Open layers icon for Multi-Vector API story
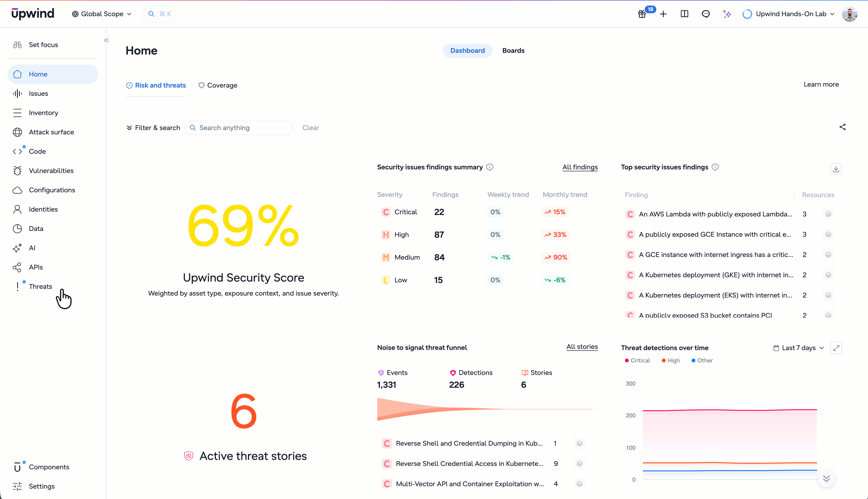868x499 pixels. 579,484
